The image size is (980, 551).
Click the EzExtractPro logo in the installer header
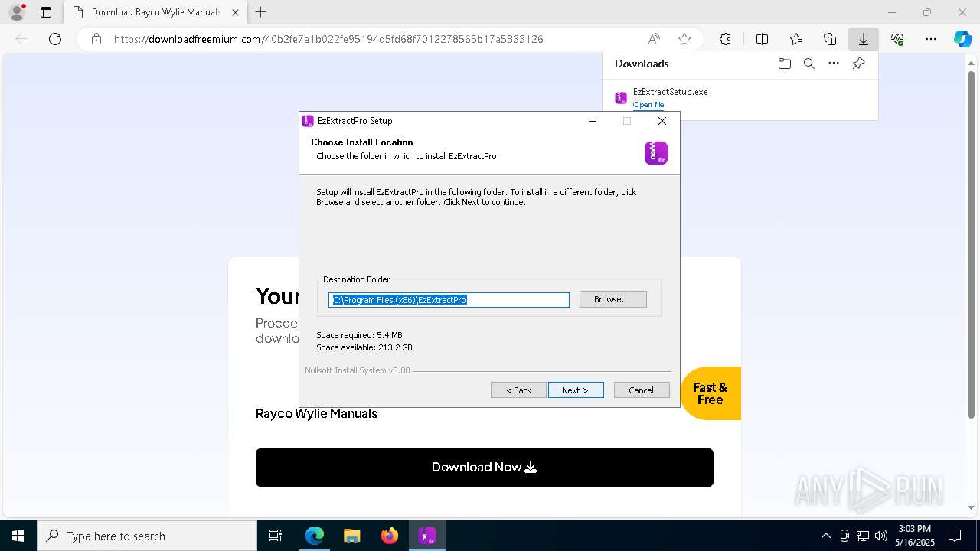pyautogui.click(x=656, y=152)
